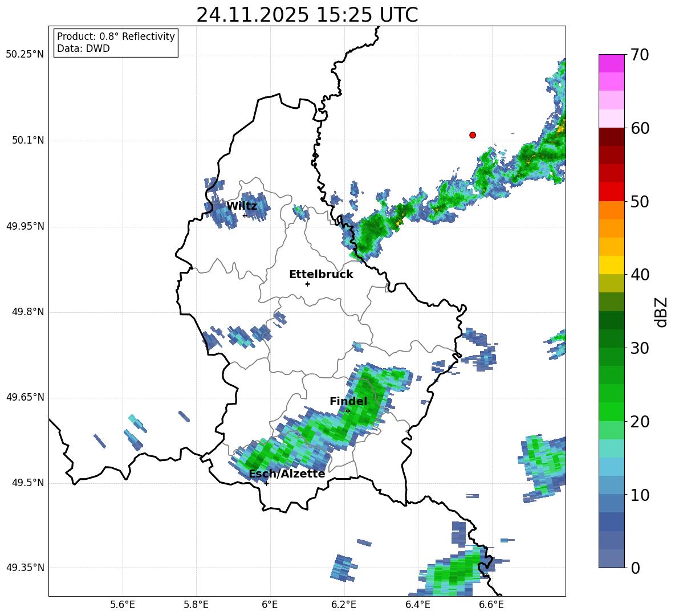Click the colorbar 10 tick label
Viewport: 675px width, 616px height.
coord(640,495)
